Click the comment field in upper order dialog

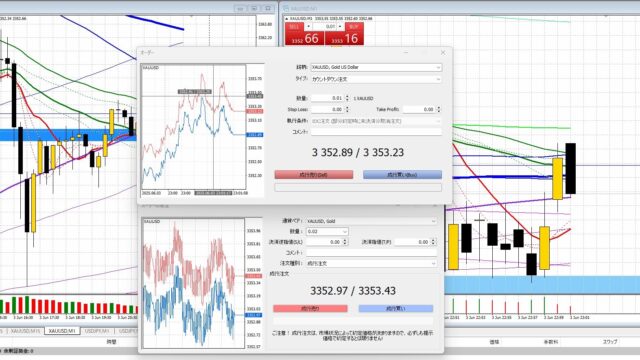coord(376,132)
